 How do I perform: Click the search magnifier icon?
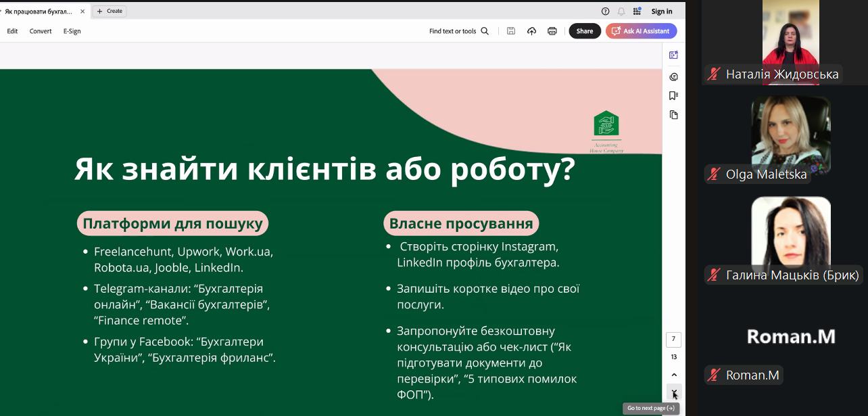(485, 31)
